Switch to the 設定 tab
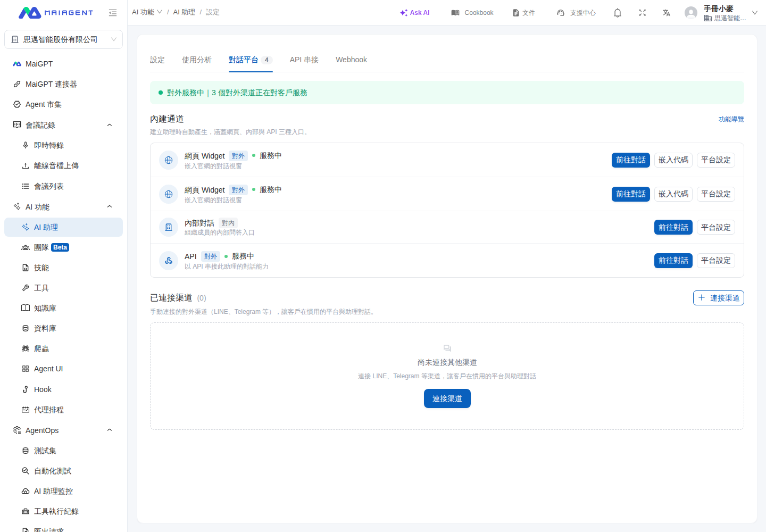 click(157, 60)
